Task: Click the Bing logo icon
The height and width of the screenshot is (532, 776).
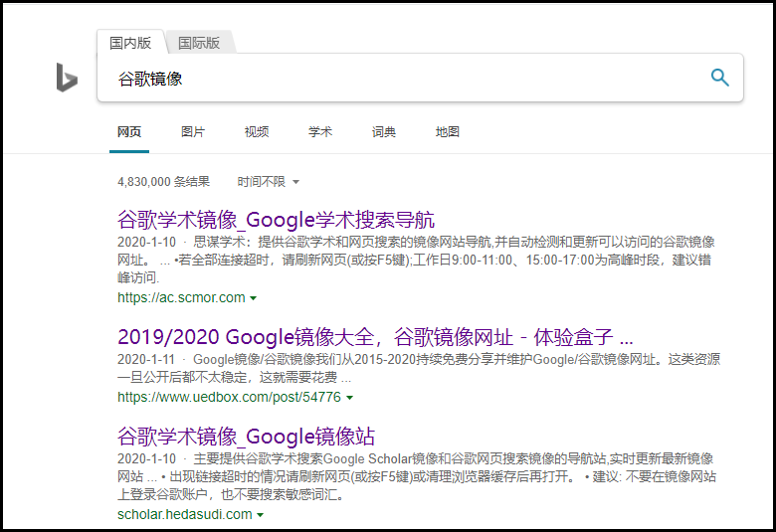Action: [x=67, y=78]
